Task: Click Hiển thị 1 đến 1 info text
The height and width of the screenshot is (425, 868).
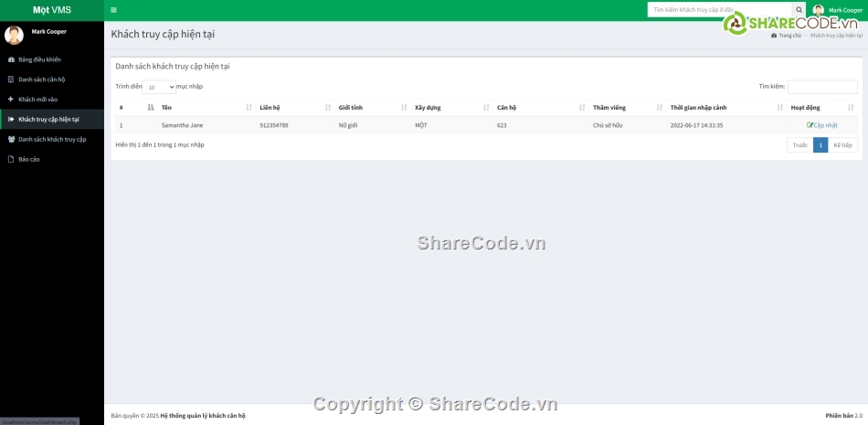Action: (160, 145)
